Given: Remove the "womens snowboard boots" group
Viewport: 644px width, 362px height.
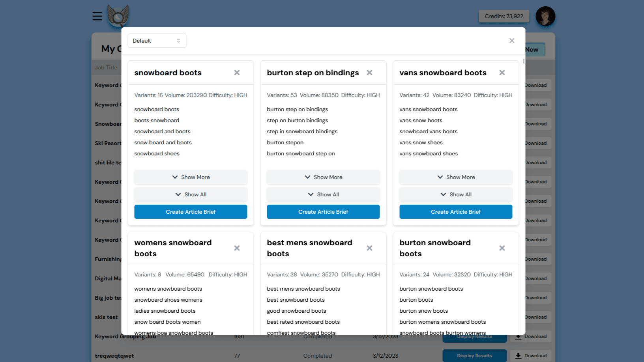Looking at the screenshot, I should click(x=237, y=248).
